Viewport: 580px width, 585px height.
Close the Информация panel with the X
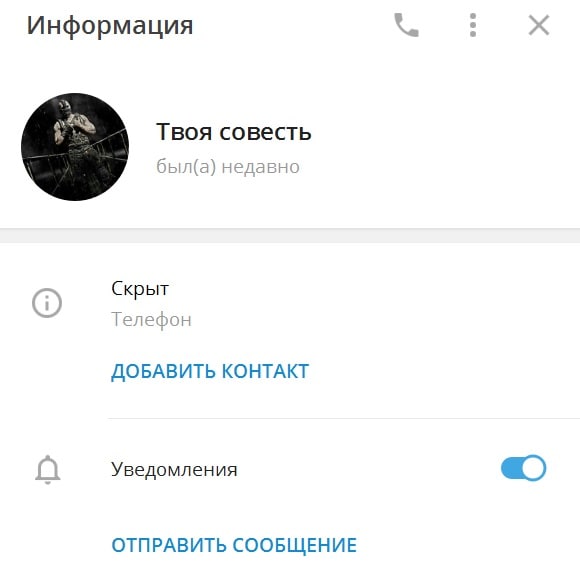coord(539,25)
